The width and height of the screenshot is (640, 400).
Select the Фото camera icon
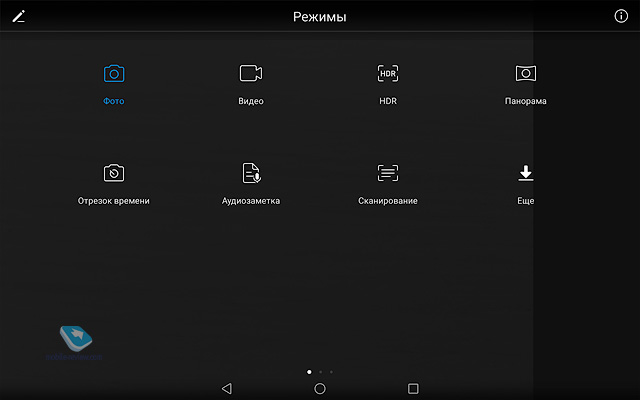click(x=114, y=73)
